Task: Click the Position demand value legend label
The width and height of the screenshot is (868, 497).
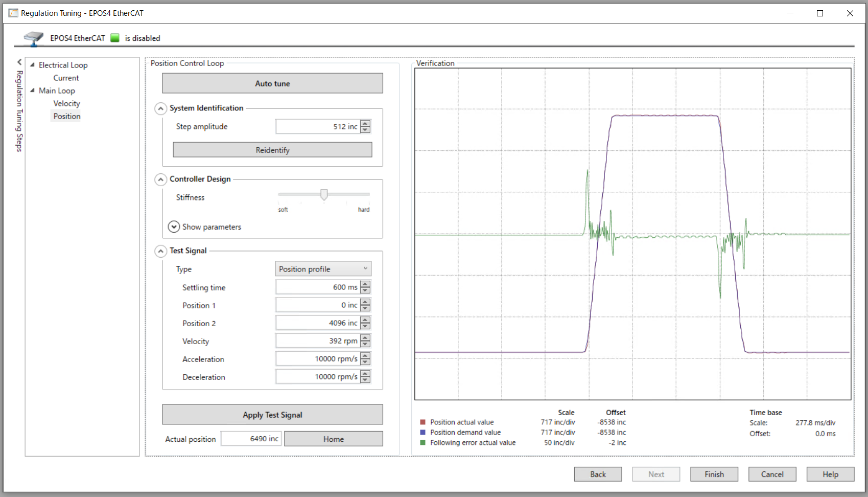Action: (x=465, y=433)
